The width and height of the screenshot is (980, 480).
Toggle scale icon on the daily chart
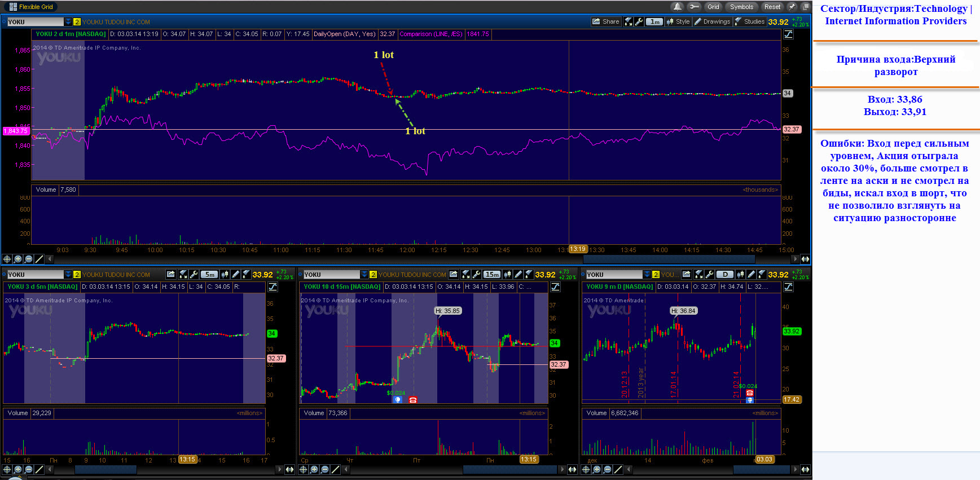point(788,287)
